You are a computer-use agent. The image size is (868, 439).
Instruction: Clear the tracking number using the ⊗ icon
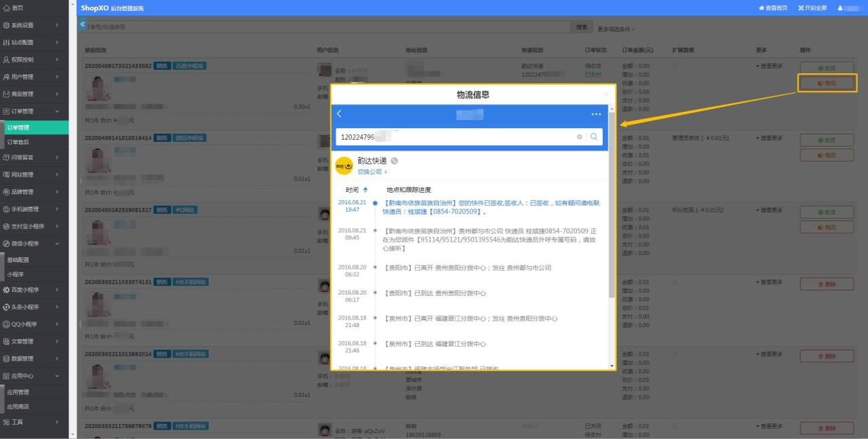578,137
